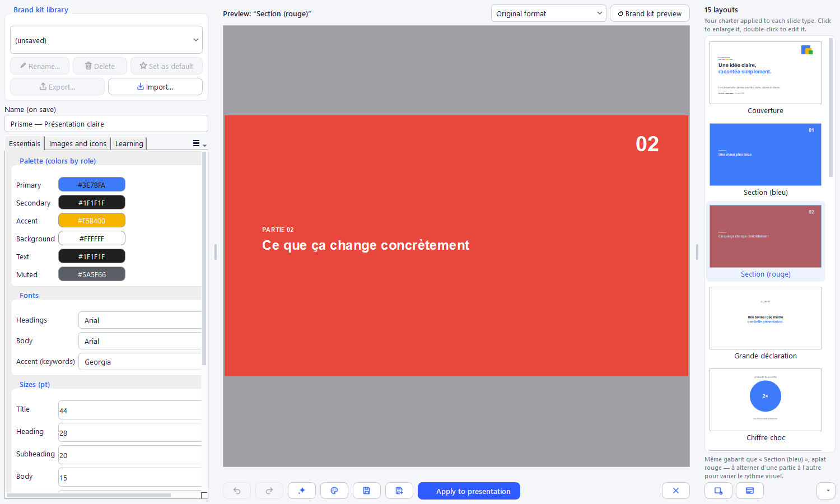This screenshot has width=840, height=504.
Task: Click the Primary color swatch #3E7BFA
Action: click(92, 185)
